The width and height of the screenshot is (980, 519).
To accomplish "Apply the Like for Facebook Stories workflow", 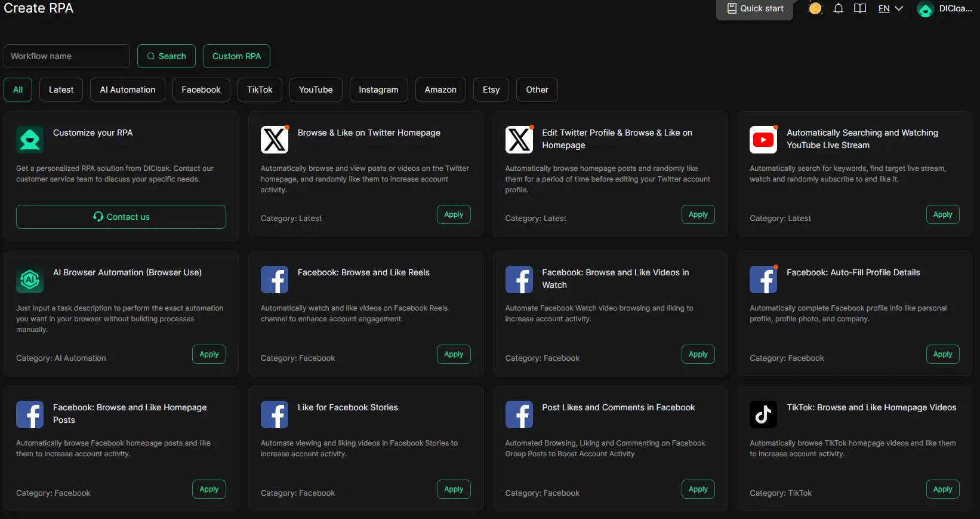I will [x=454, y=489].
